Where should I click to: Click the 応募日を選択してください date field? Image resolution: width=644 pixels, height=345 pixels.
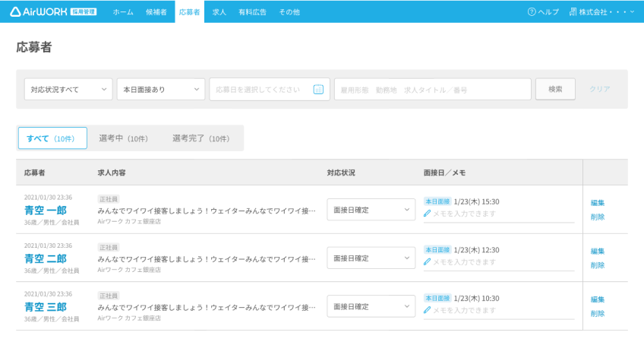coord(270,89)
